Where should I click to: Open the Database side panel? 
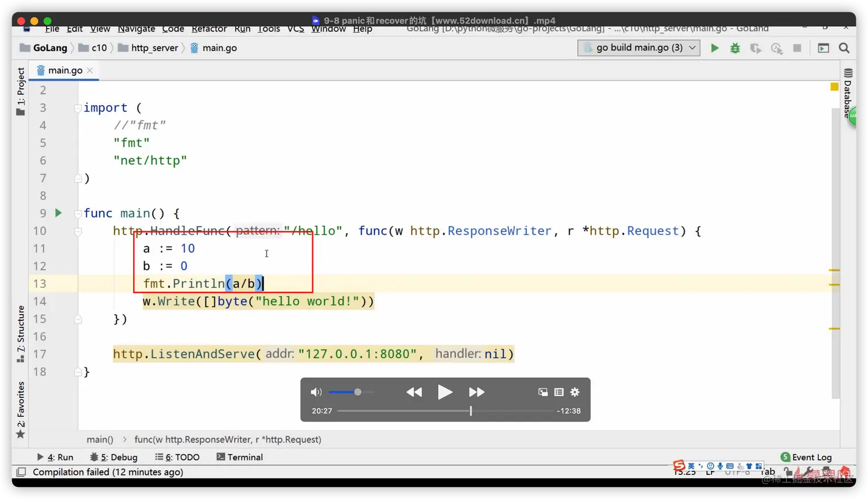click(848, 93)
